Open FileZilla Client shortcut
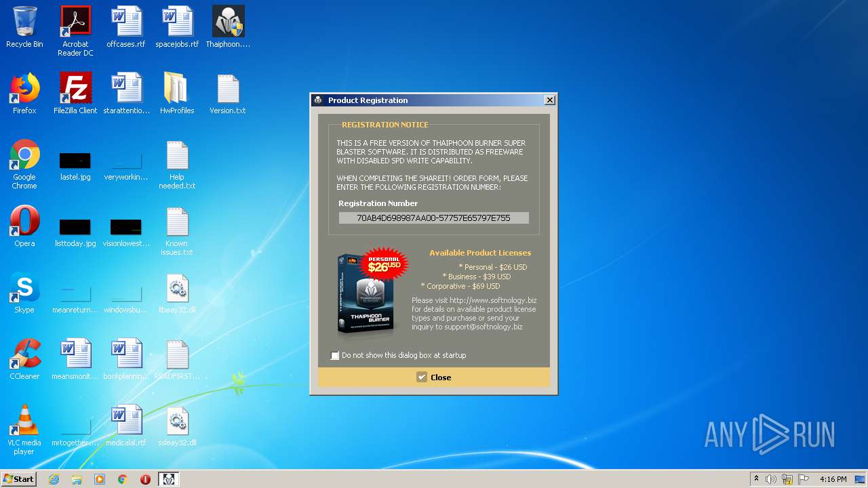The width and height of the screenshot is (868, 488). tap(75, 94)
